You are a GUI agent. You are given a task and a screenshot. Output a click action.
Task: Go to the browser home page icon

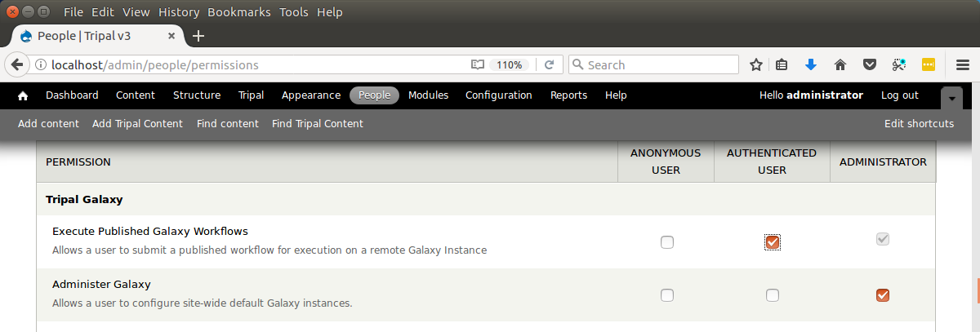click(x=840, y=64)
